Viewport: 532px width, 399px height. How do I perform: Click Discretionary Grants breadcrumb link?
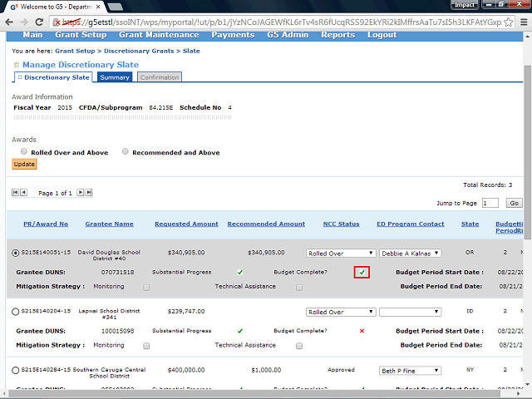139,51
